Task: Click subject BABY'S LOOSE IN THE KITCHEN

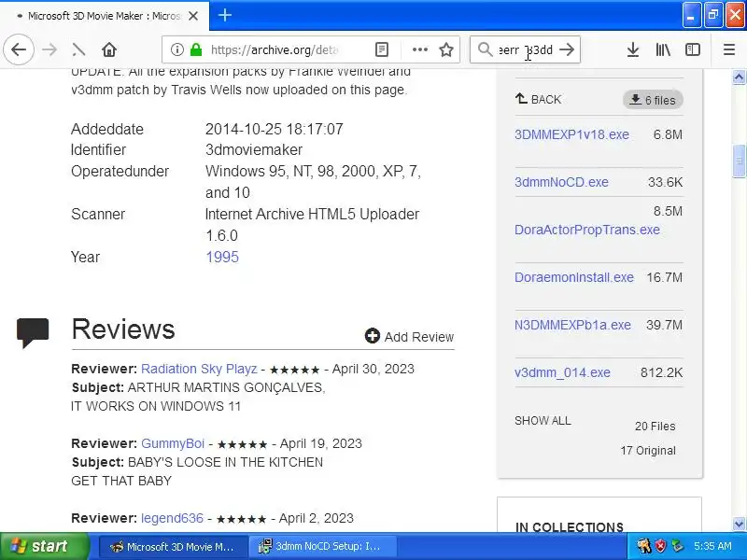Action: point(225,462)
